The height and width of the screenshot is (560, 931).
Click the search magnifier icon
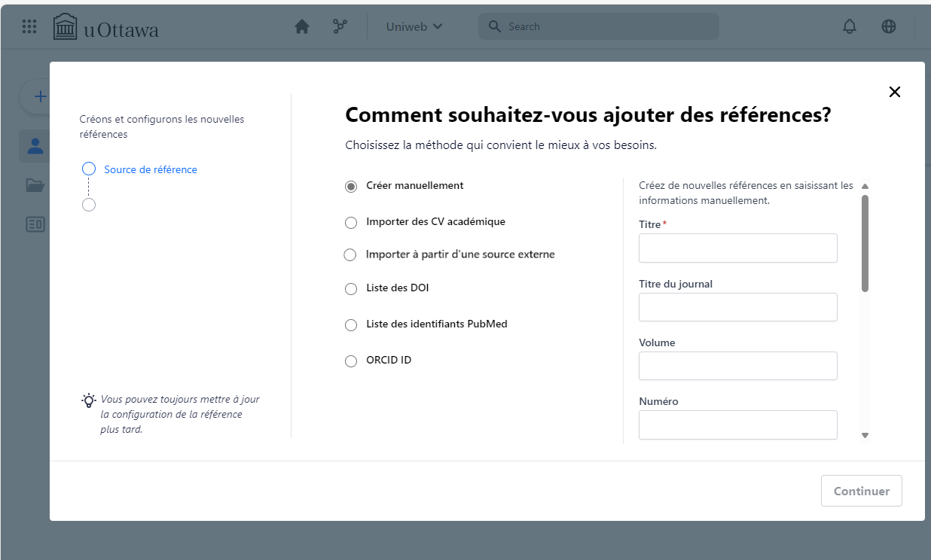pos(494,26)
